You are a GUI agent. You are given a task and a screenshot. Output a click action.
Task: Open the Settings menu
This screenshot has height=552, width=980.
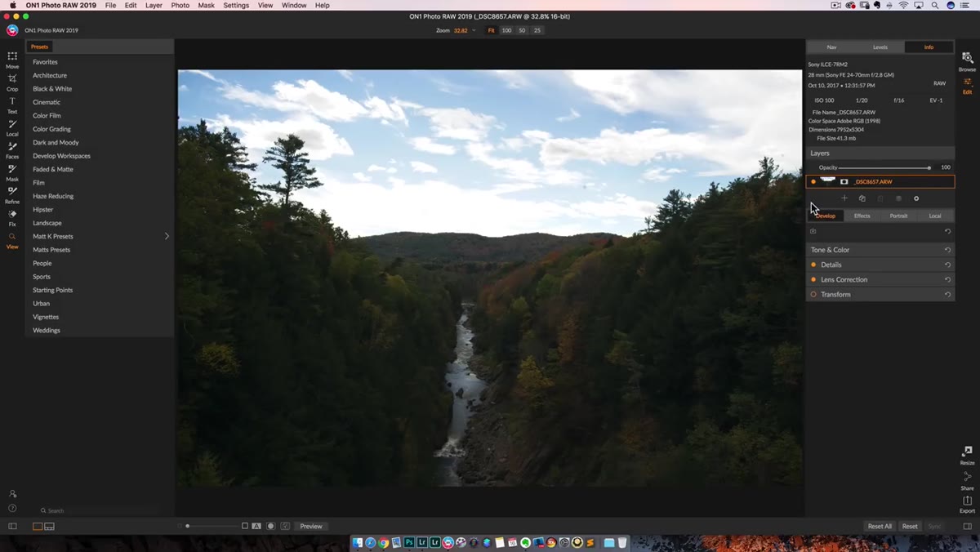tap(236, 5)
